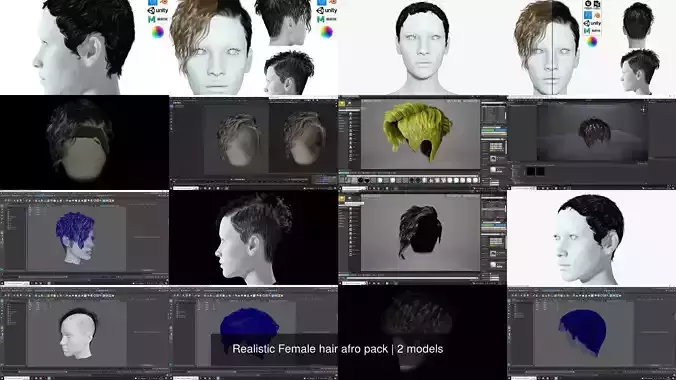Image resolution: width=676 pixels, height=380 pixels.
Task: Click the color wheel in the split-face thumbnail
Action: (x=592, y=42)
